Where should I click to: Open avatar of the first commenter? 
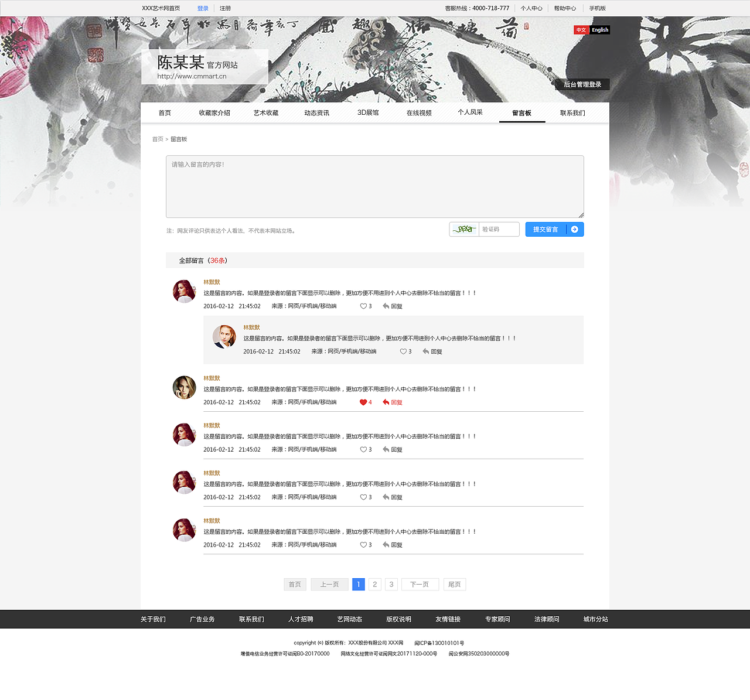click(184, 291)
